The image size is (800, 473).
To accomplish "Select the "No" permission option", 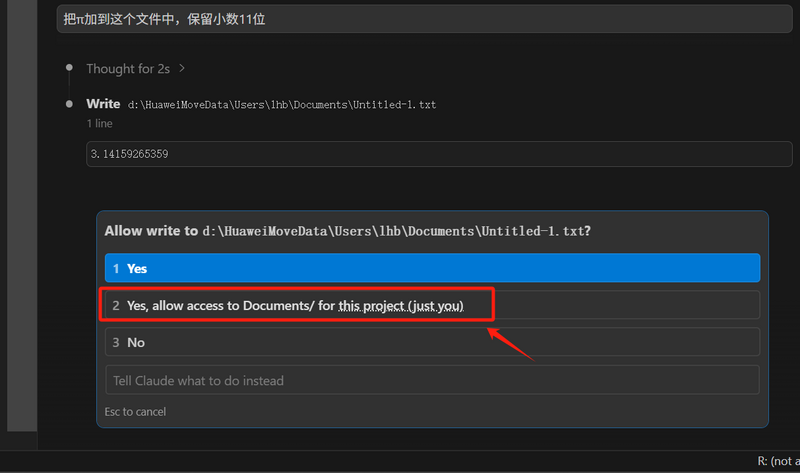I will coord(432,342).
